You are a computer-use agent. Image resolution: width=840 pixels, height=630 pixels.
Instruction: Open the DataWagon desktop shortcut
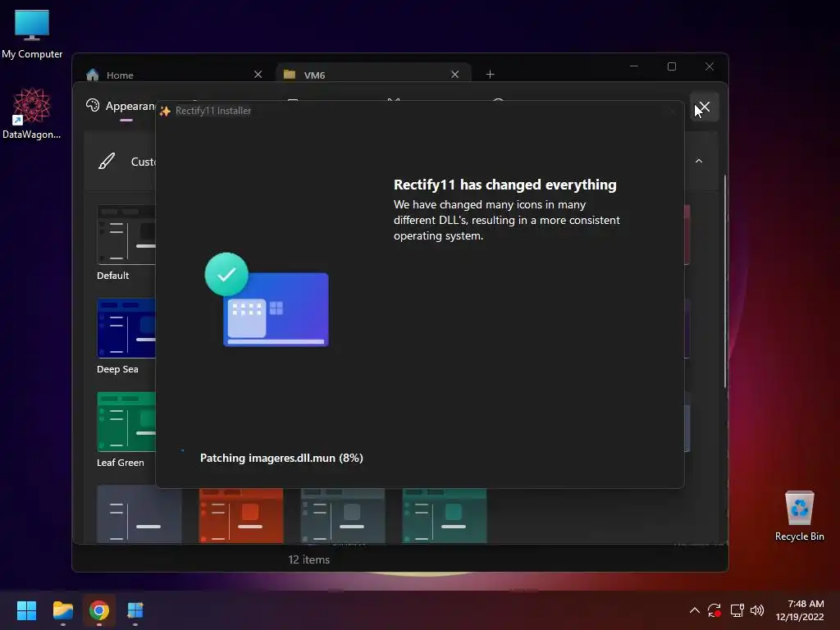32,113
